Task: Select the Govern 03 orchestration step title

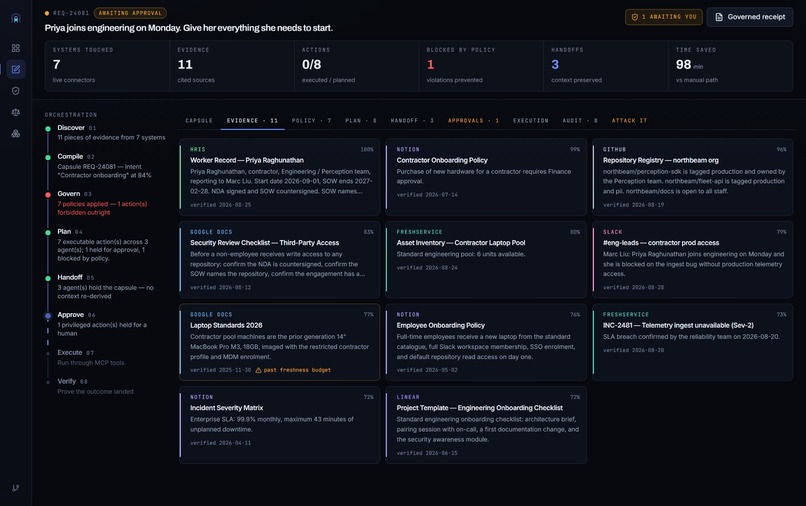Action: [x=75, y=194]
